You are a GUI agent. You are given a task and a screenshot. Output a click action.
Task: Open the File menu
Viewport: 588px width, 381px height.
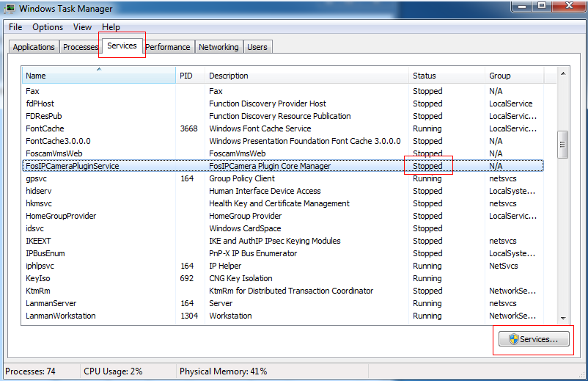[15, 27]
